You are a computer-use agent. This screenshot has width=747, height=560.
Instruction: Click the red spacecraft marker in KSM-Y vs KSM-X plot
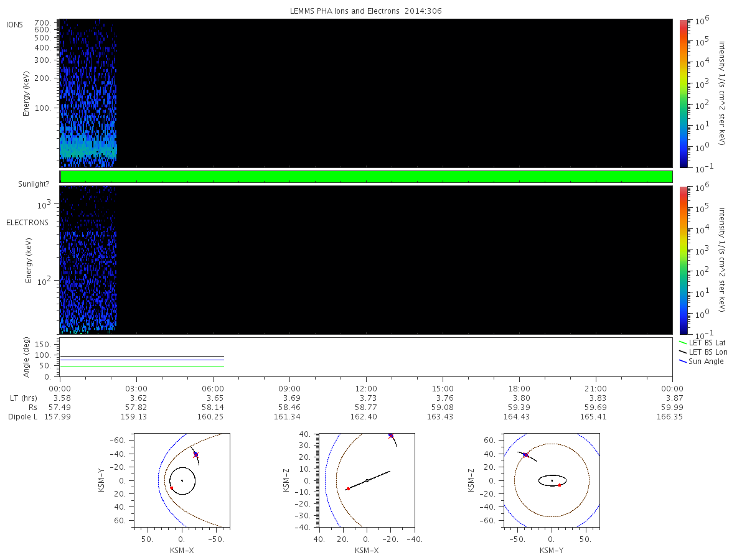195,454
